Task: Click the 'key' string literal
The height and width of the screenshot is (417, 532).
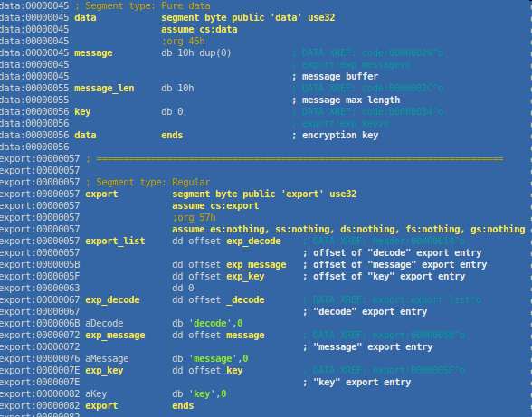Action: click(x=202, y=393)
